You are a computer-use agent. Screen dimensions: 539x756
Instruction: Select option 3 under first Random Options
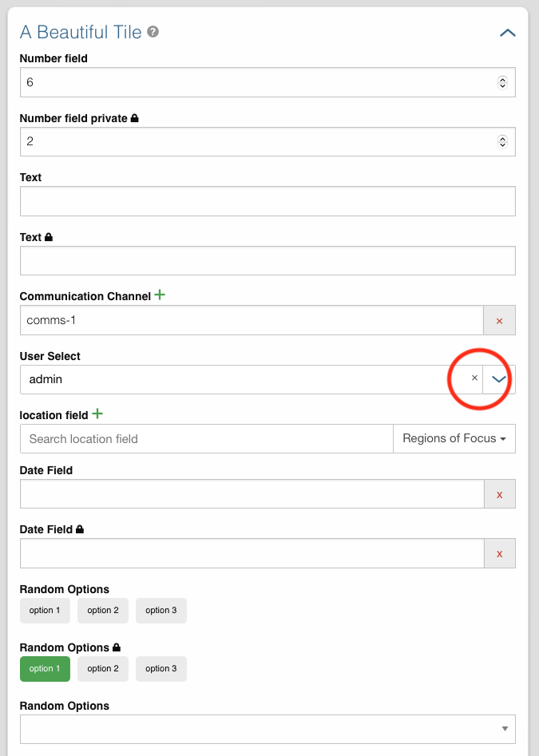click(161, 611)
